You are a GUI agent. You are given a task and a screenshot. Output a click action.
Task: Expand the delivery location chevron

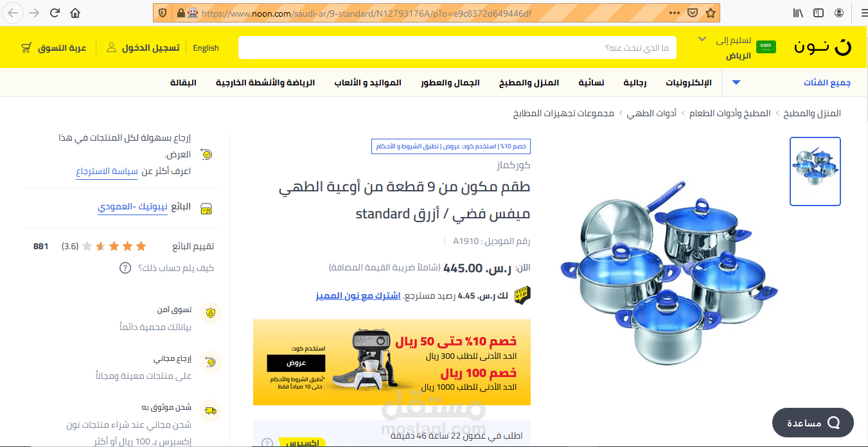click(702, 39)
